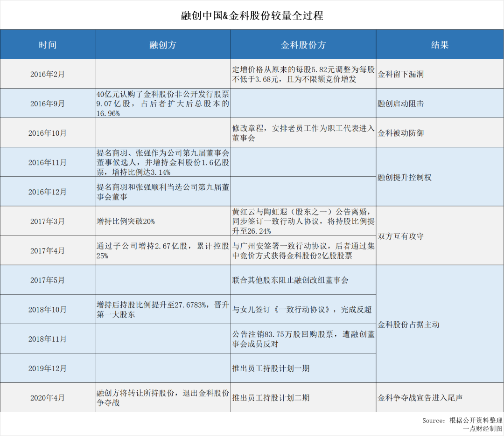
Task: Click the 金科股份方 column header
Action: coord(303,45)
